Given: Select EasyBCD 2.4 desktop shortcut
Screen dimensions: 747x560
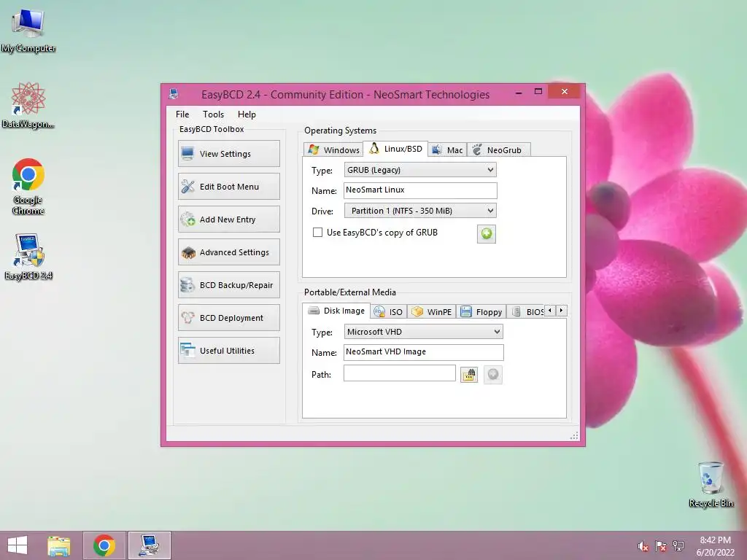Looking at the screenshot, I should (x=28, y=257).
